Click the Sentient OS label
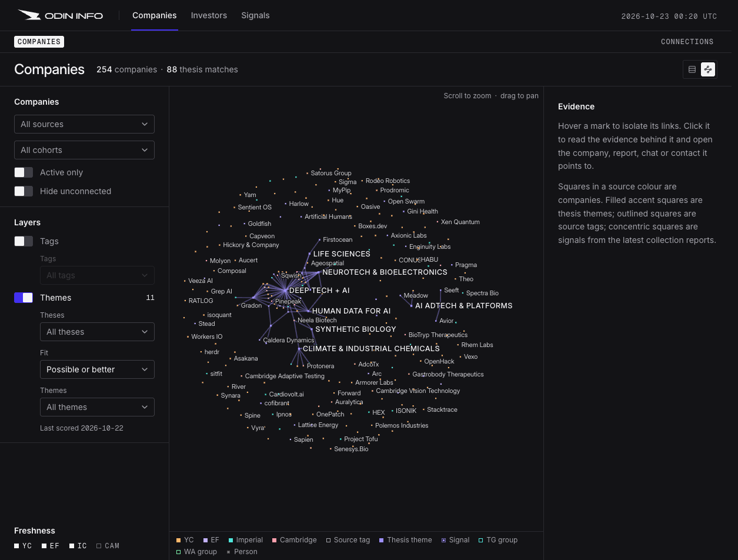 [255, 207]
